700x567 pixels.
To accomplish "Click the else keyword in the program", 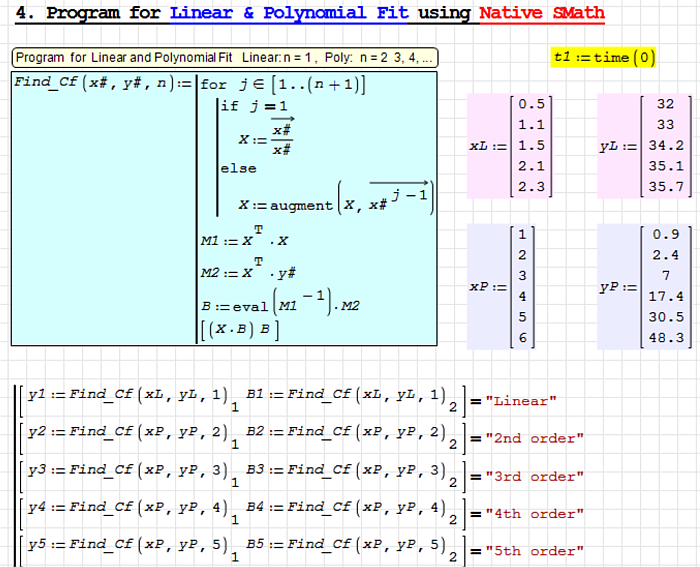I will (238, 169).
